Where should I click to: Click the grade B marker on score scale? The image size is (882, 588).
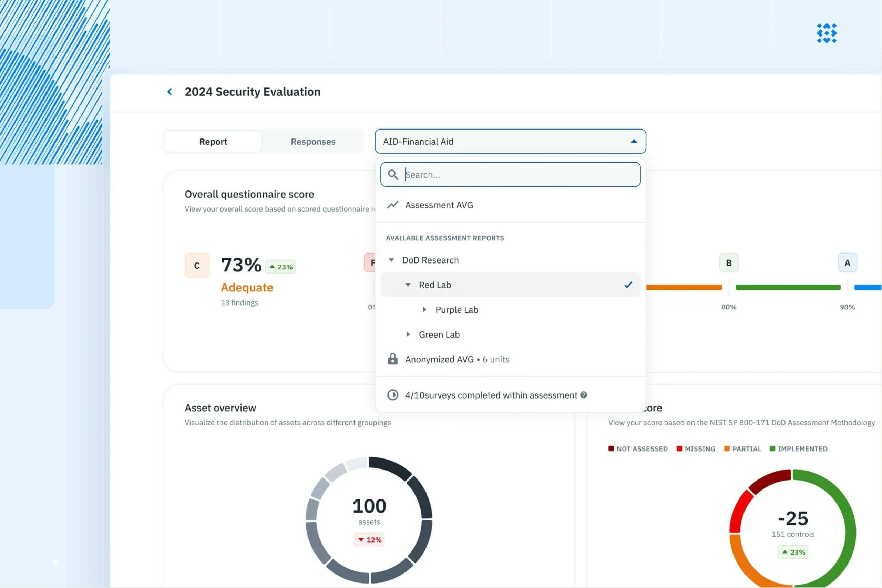(728, 263)
